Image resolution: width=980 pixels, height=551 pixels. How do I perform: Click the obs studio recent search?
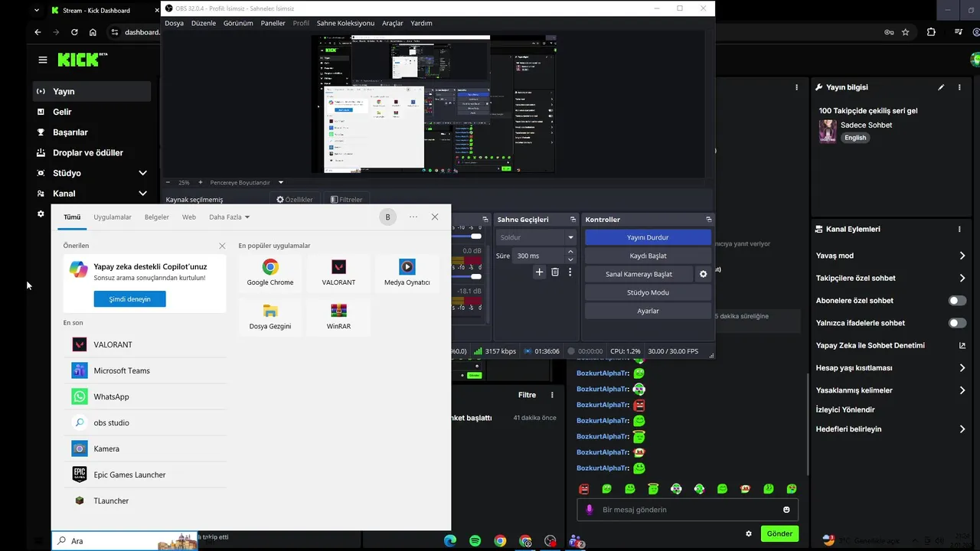145,422
